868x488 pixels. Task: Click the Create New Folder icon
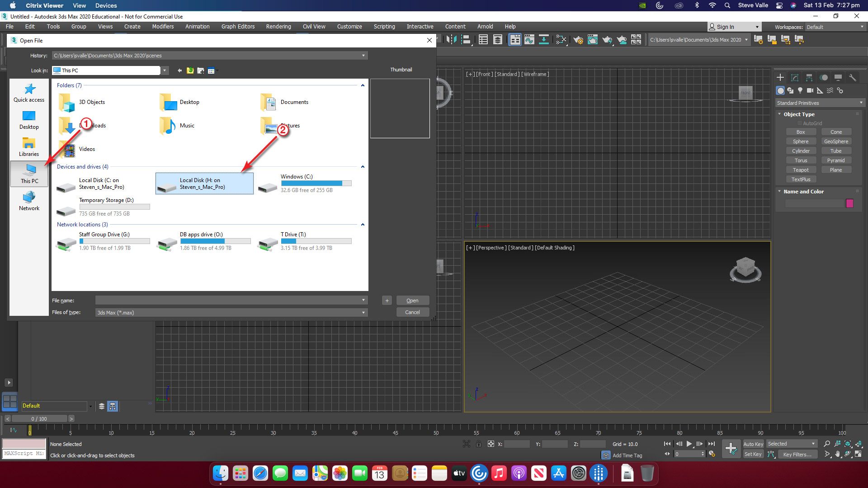tap(200, 70)
